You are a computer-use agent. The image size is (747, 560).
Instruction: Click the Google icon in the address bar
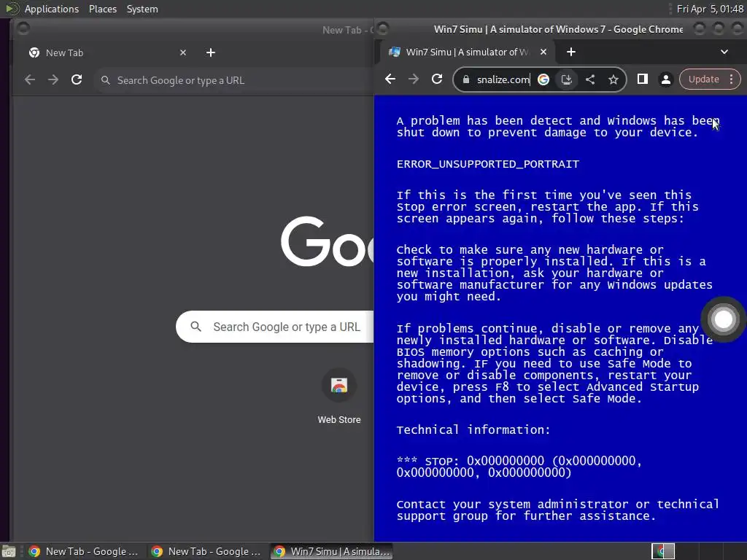543,79
